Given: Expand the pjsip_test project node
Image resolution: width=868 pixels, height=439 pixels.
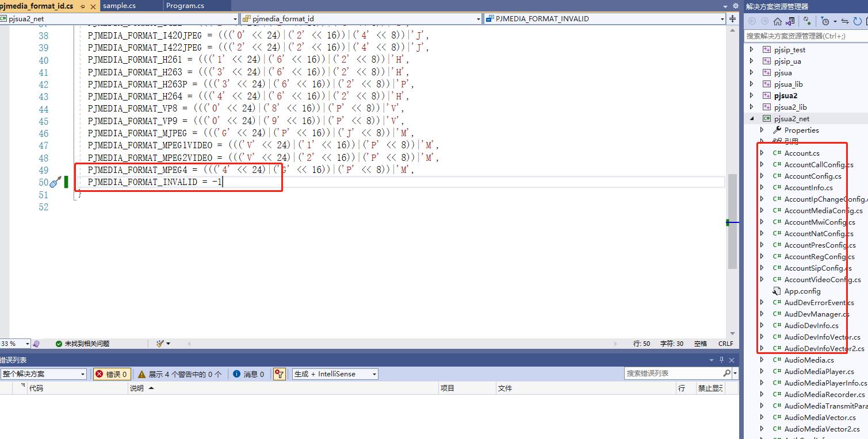Looking at the screenshot, I should point(752,49).
